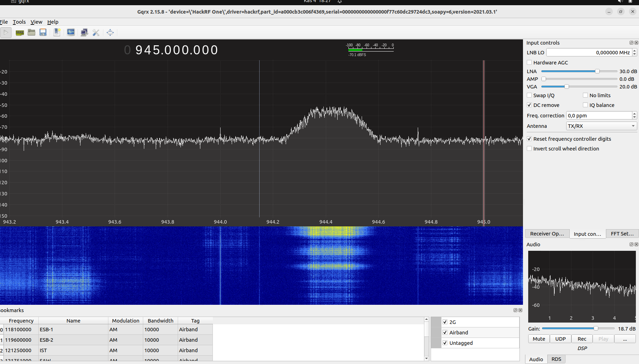
Task: Close the Bookmarks panel
Action: [x=521, y=310]
